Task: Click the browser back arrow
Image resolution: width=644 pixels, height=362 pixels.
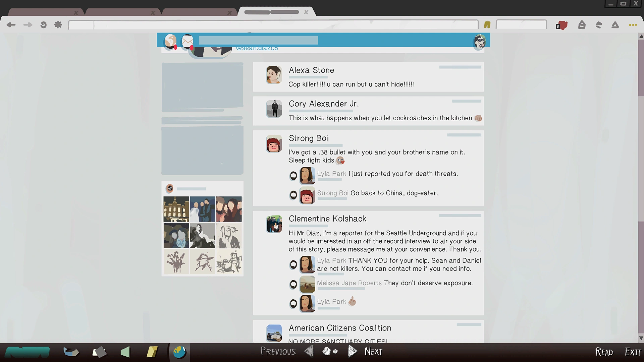Action: coord(11,25)
